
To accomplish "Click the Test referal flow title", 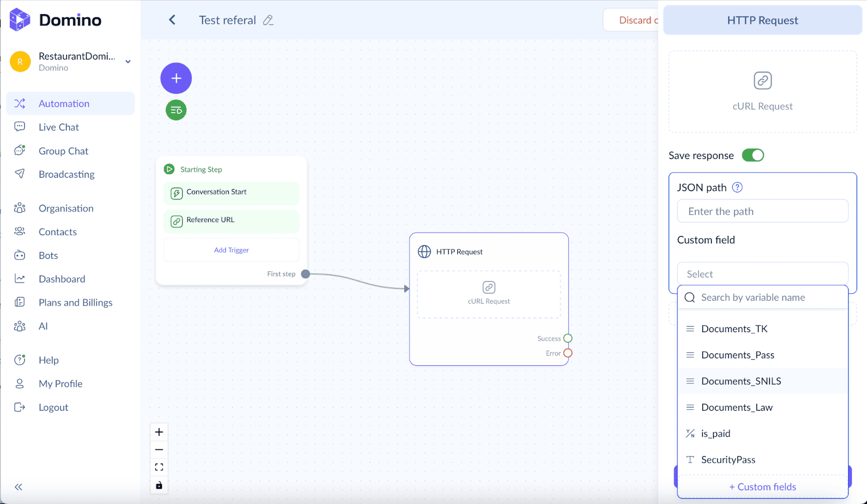I will [x=227, y=20].
